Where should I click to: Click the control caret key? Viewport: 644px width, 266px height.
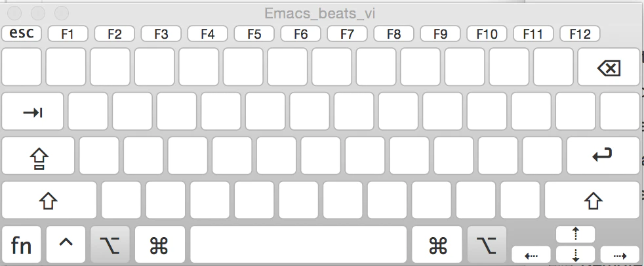point(66,244)
